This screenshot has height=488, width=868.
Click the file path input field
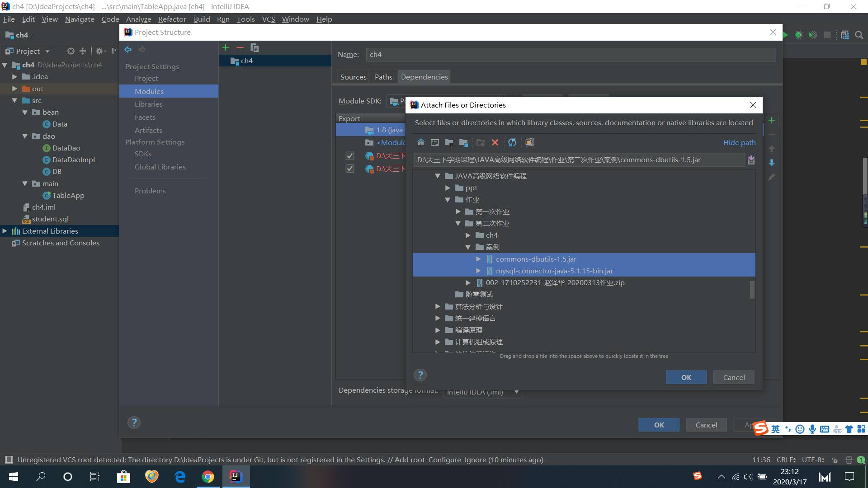(x=579, y=160)
